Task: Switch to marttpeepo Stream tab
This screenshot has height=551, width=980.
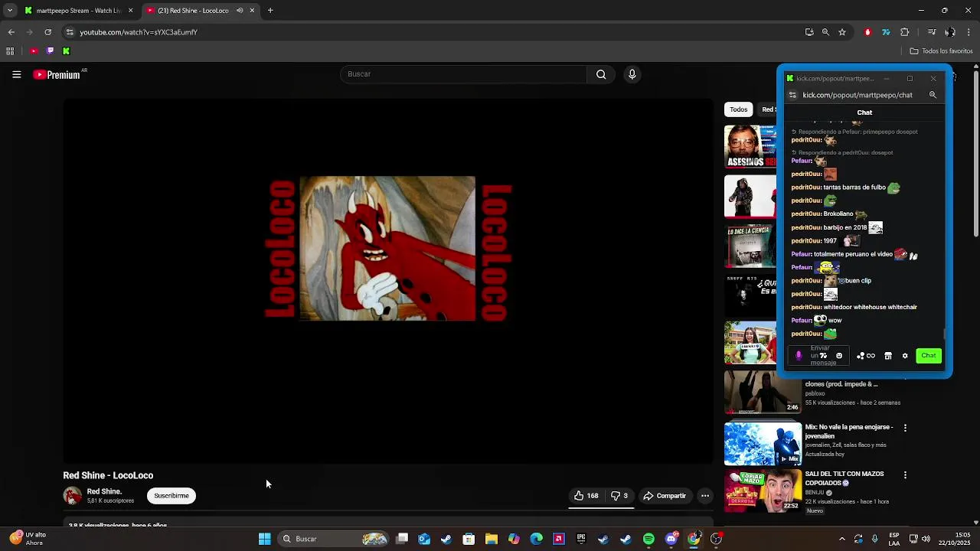Action: tap(79, 11)
